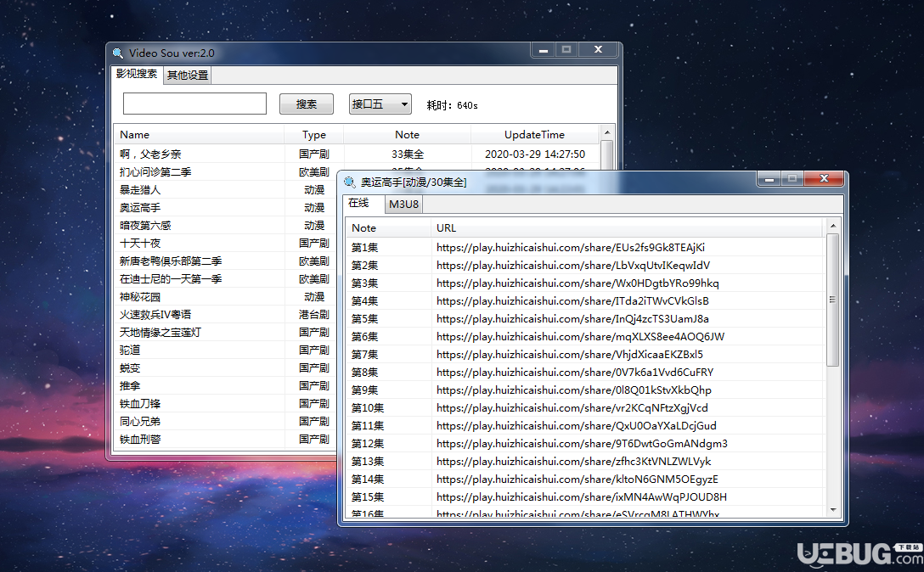Click the 33集全 note cell
924x572 pixels.
[x=407, y=154]
